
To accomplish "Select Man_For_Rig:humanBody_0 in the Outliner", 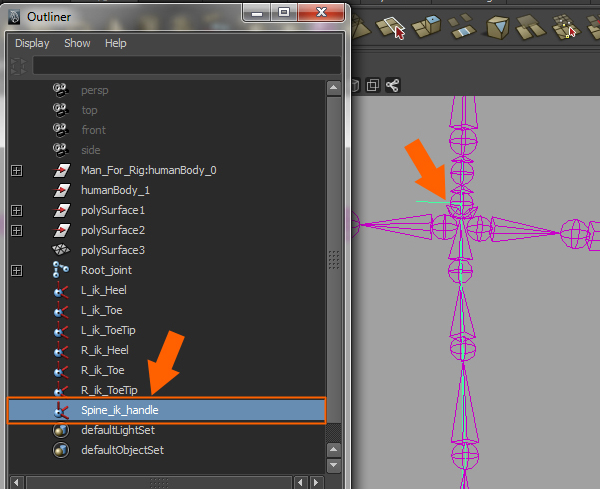I will tap(148, 170).
